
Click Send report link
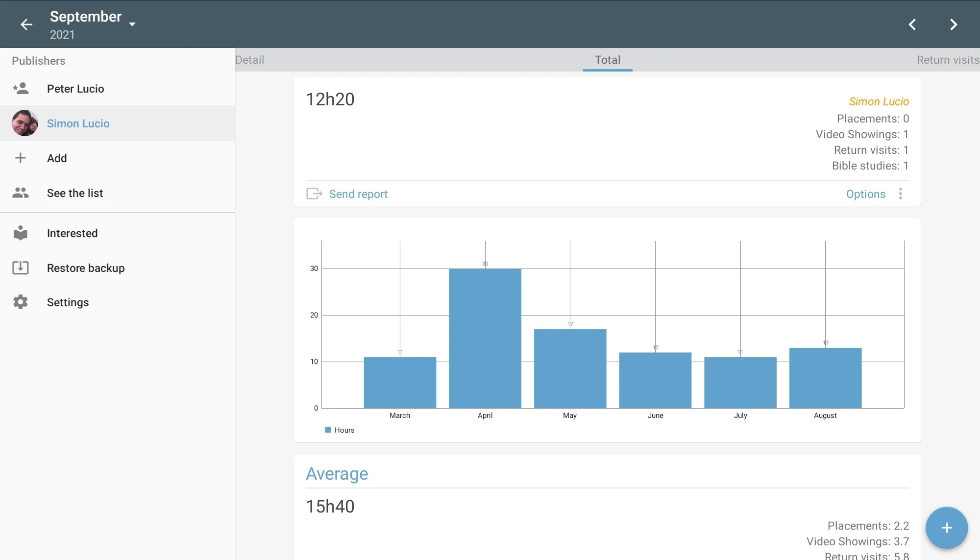click(358, 194)
